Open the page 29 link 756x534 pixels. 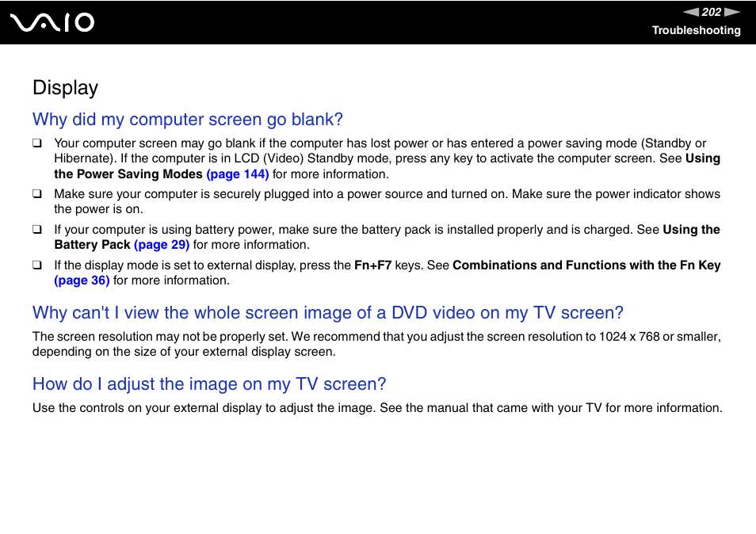tap(162, 244)
